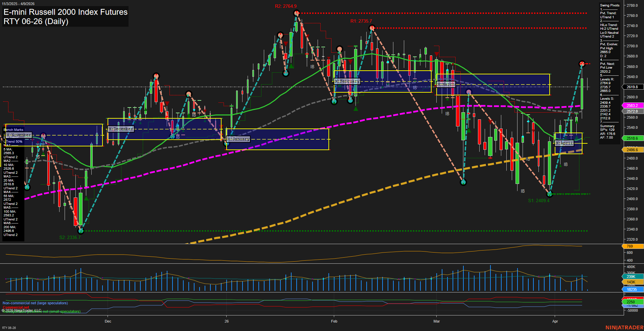This screenshot has width=644, height=331.
Task: Select the S2: 2336.7 pivot low circle
Action: [x=80, y=231]
